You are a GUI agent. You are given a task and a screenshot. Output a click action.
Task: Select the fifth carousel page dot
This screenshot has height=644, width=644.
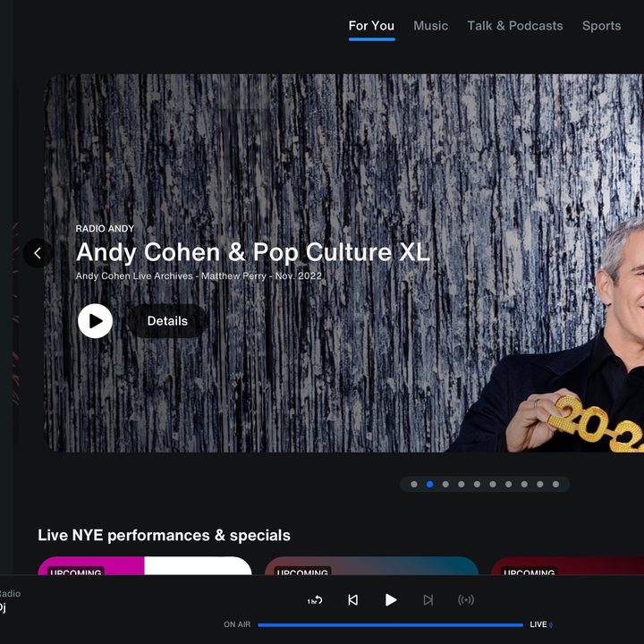(x=477, y=484)
